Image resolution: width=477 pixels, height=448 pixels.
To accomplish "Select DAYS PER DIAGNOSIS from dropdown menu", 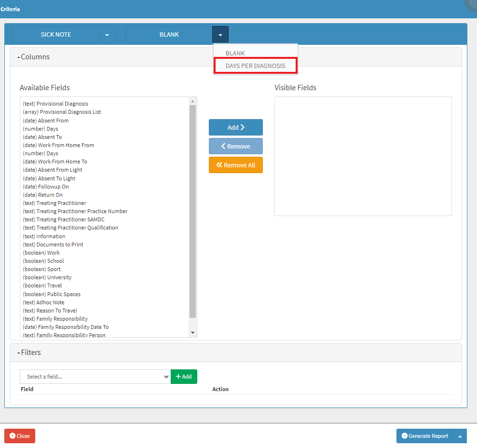I will click(x=255, y=66).
